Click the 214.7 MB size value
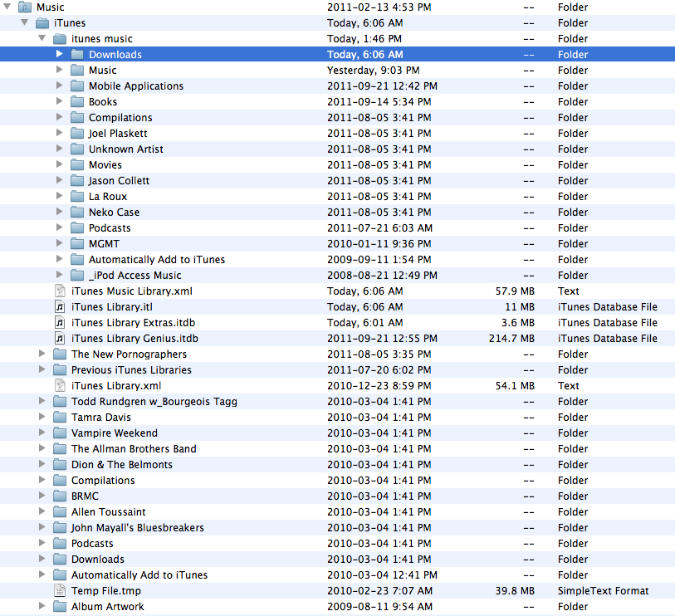The width and height of the screenshot is (675, 616). 511,339
